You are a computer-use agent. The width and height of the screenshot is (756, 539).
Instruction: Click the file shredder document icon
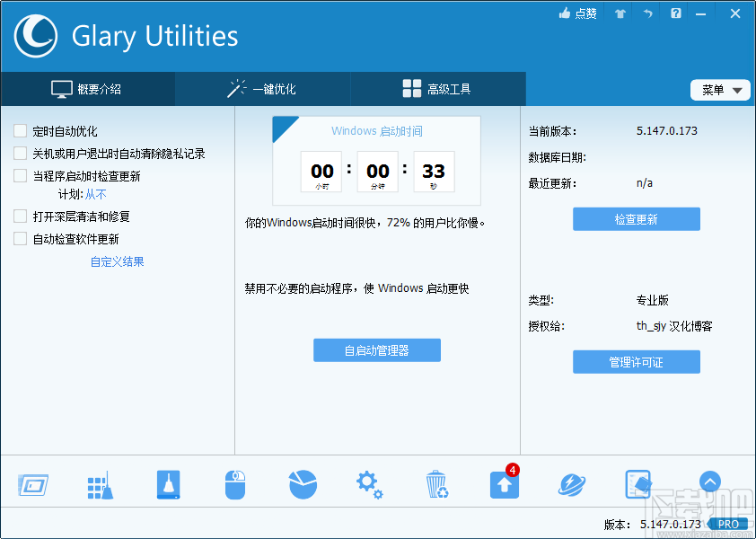[638, 483]
